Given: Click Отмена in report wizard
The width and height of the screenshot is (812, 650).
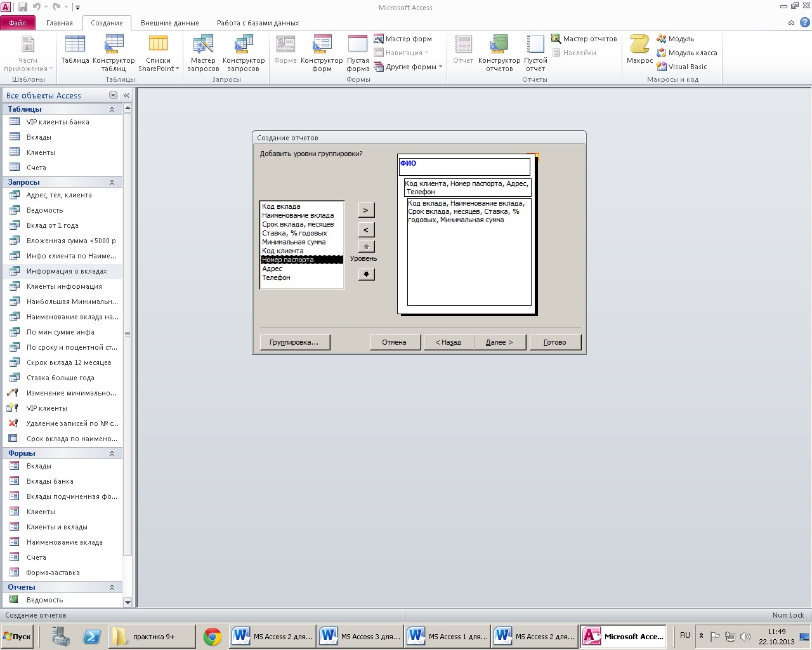Looking at the screenshot, I should (395, 342).
